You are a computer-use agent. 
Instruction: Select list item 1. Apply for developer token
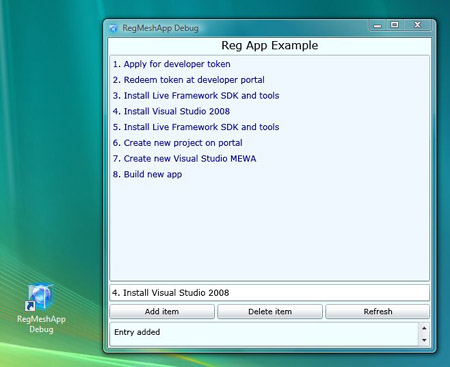[x=171, y=64]
